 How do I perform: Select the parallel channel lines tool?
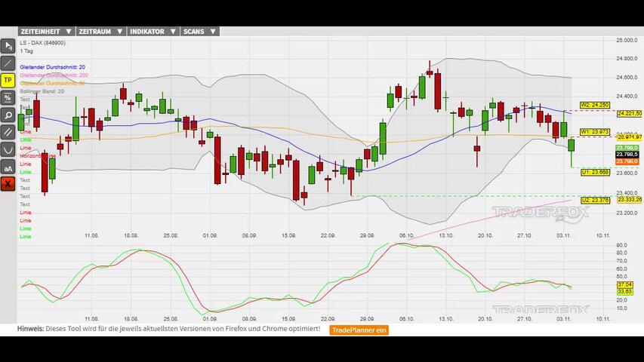(8, 133)
